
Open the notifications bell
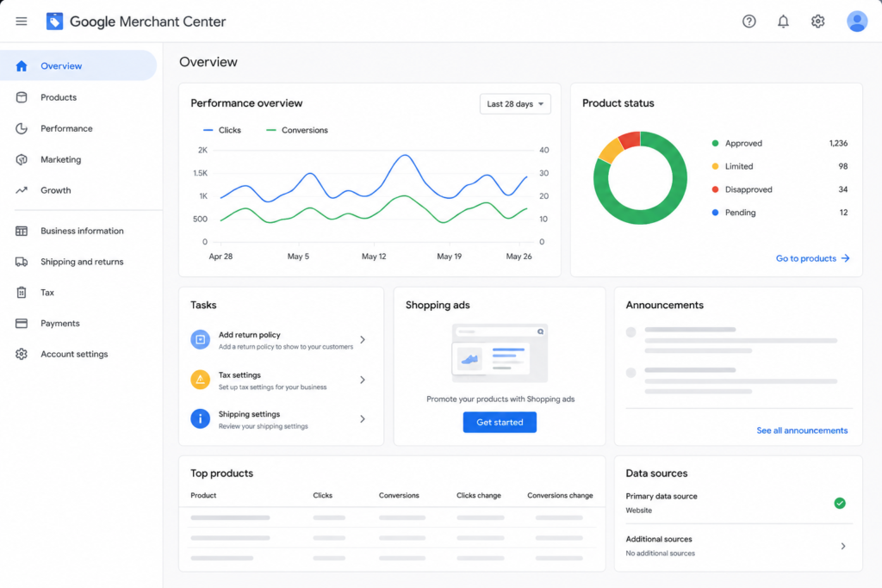tap(783, 22)
